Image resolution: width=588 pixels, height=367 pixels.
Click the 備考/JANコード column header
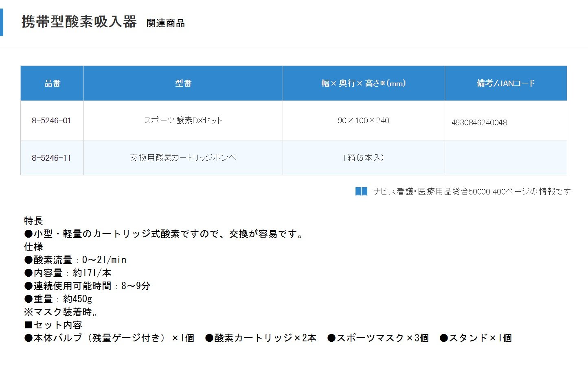506,83
